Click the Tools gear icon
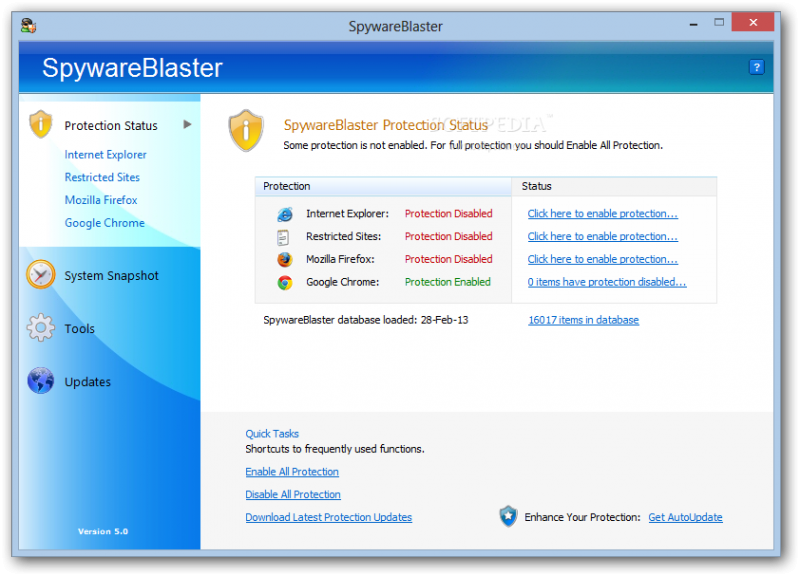The image size is (800, 576). 41,328
